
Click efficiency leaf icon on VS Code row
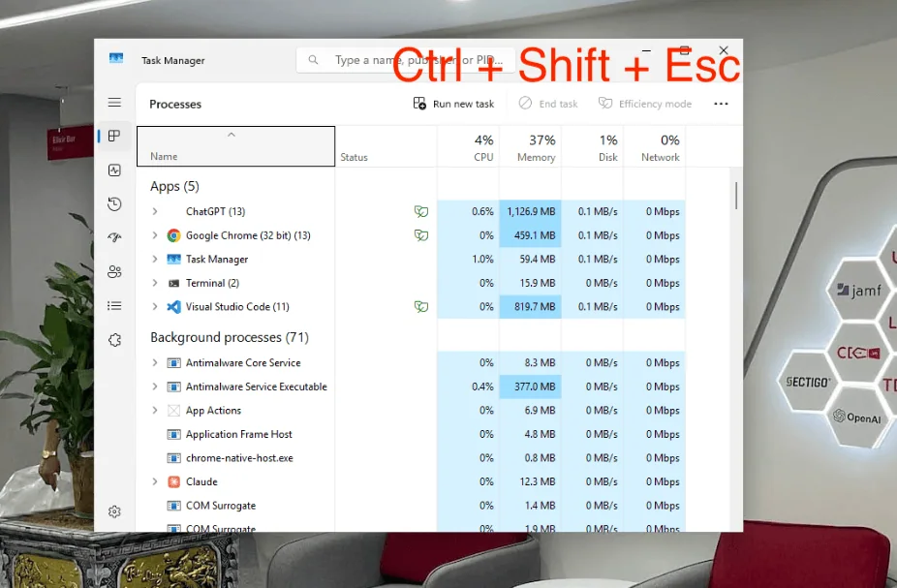421,306
